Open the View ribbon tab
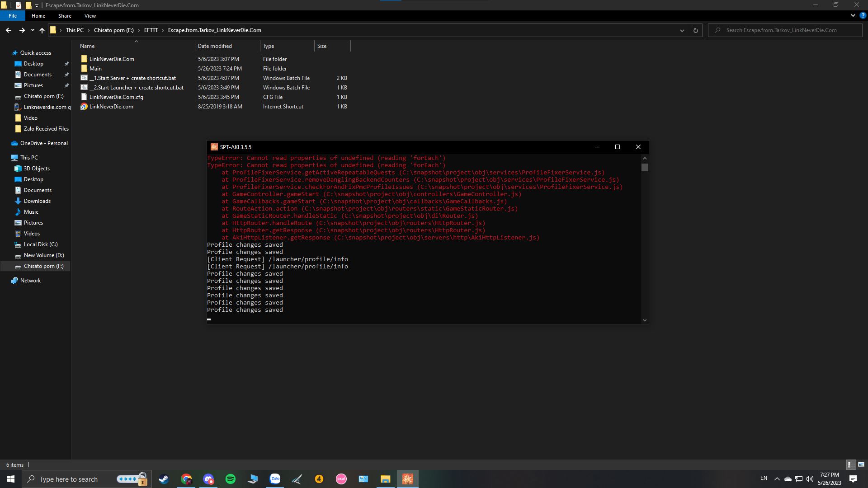This screenshot has width=868, height=488. point(90,16)
